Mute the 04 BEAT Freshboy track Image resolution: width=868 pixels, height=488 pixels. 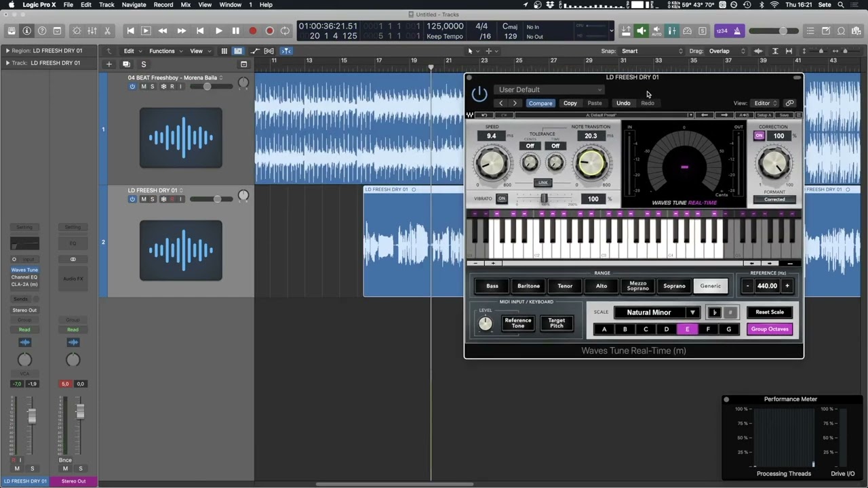click(143, 87)
